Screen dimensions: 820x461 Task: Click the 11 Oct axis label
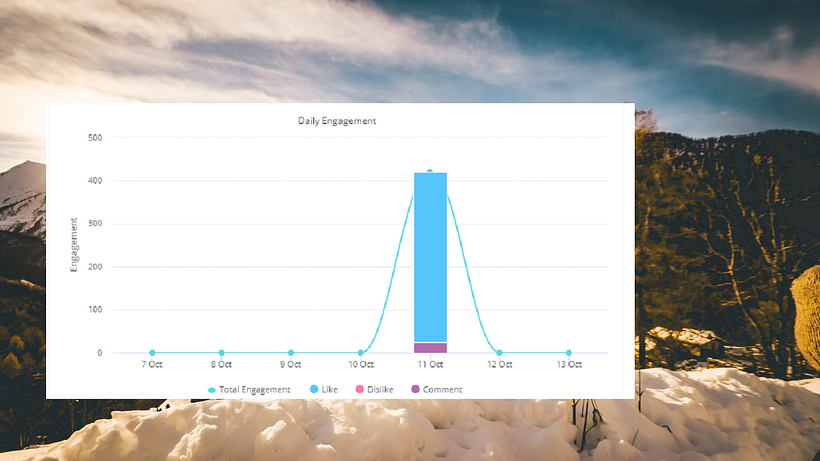(x=430, y=364)
